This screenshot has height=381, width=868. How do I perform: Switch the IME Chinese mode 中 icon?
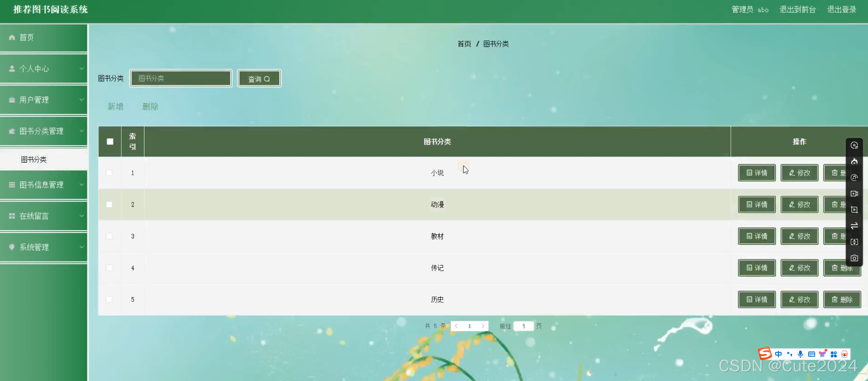point(778,354)
